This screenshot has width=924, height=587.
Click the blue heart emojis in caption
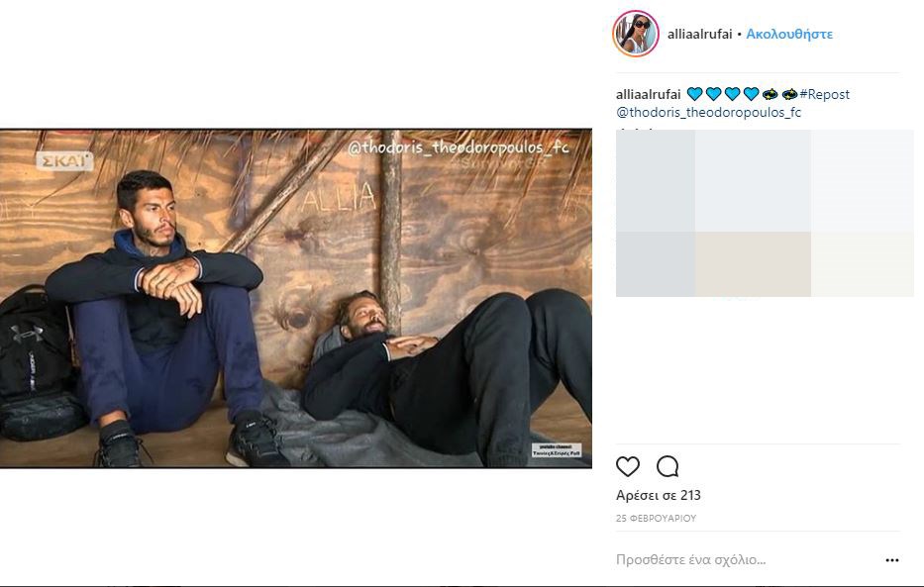click(723, 94)
